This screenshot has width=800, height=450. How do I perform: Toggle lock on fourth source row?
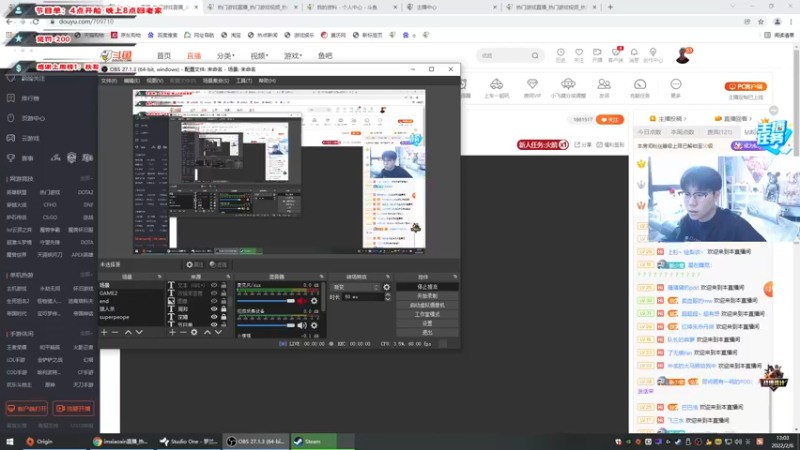(x=223, y=309)
